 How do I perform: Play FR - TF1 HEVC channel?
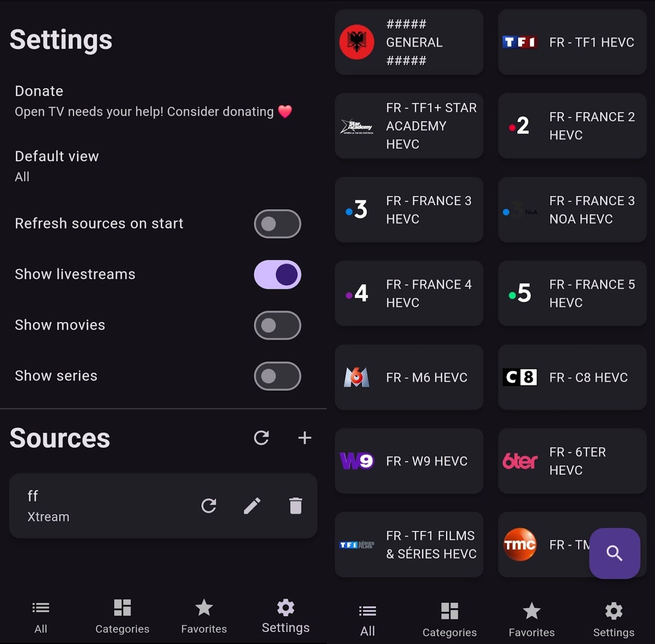click(x=572, y=42)
